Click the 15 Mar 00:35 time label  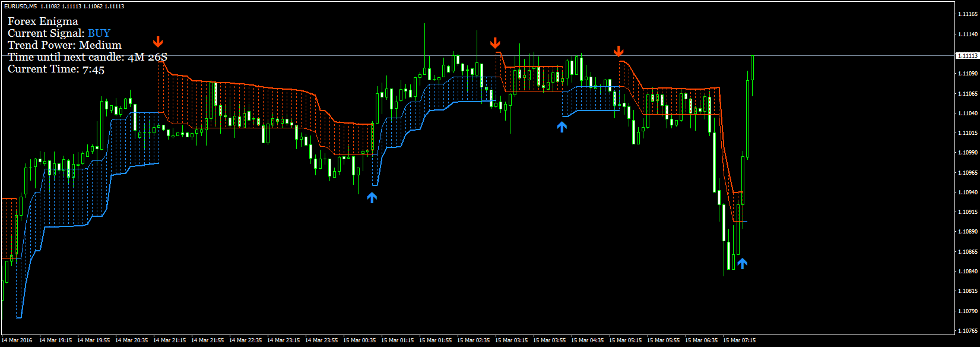(x=360, y=340)
